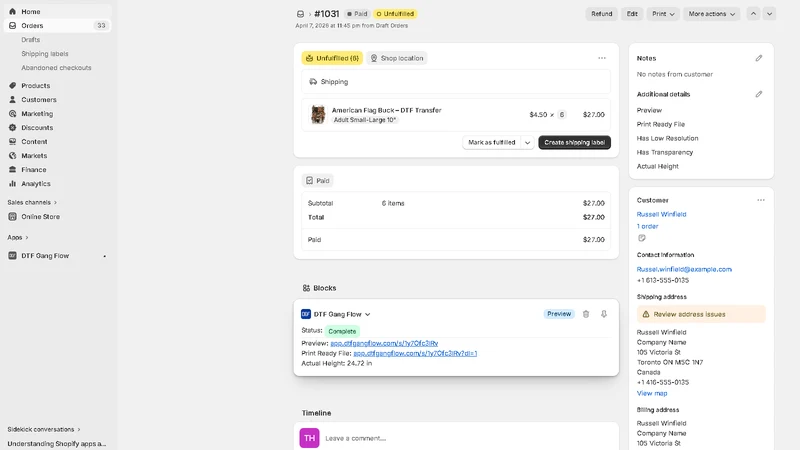
Task: Click the Discounts badge icon
Action: click(x=12, y=128)
